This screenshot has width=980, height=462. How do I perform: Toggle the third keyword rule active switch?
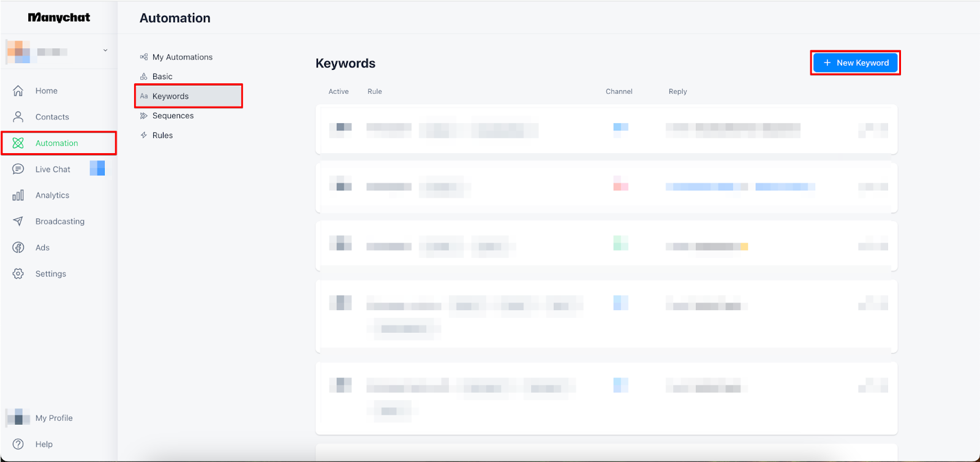click(341, 243)
